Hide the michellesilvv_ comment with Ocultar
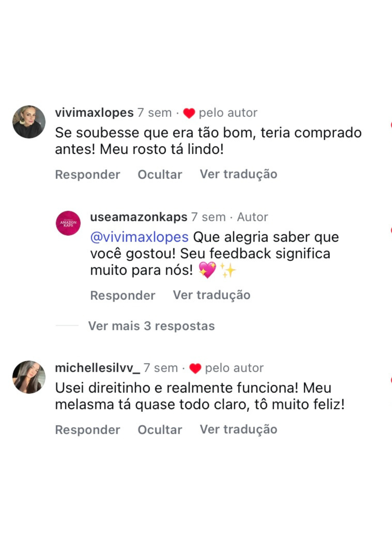Image resolution: width=392 pixels, height=539 pixels. pyautogui.click(x=160, y=430)
